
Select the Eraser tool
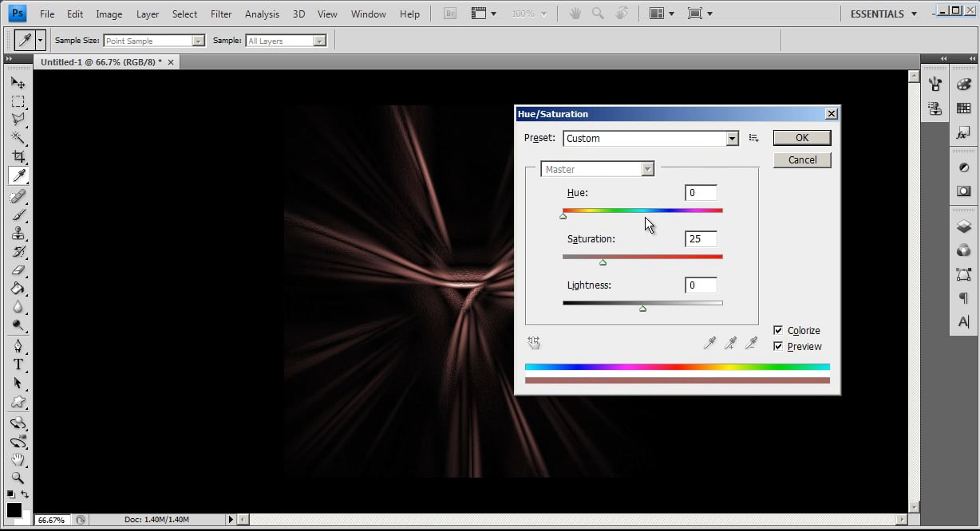[18, 269]
